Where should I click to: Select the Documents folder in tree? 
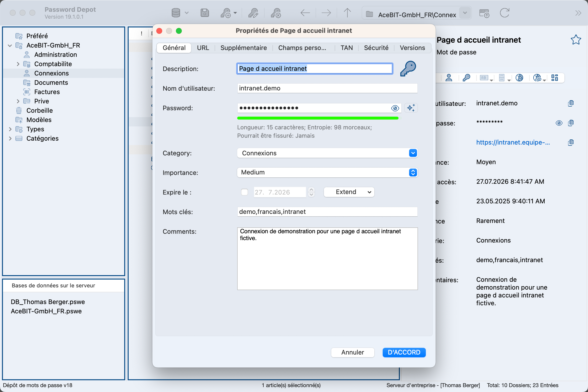(x=51, y=83)
